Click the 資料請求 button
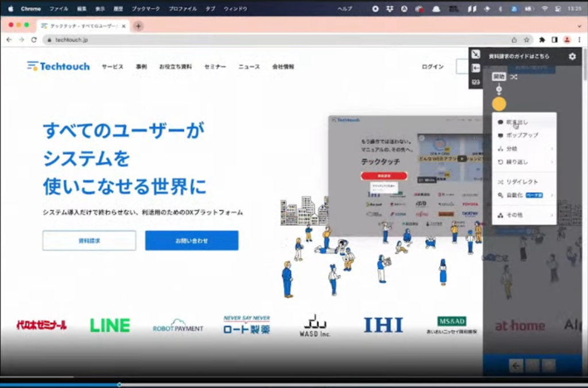This screenshot has height=388, width=588. click(88, 240)
